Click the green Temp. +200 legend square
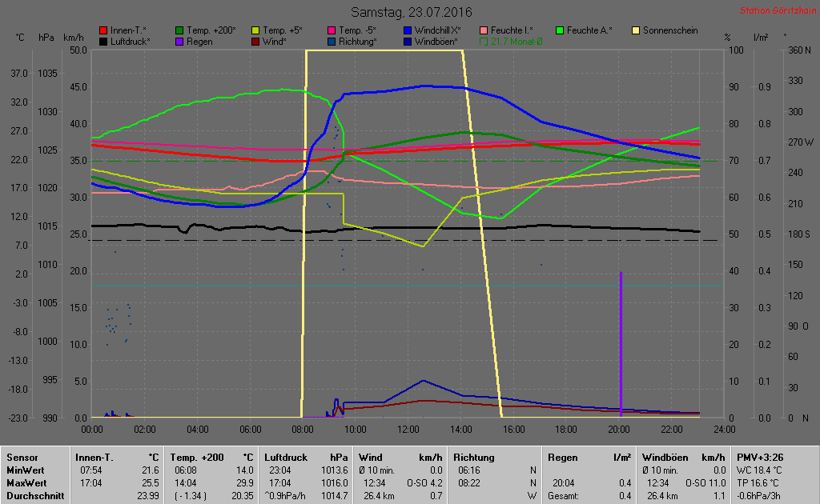Viewport: 820px width, 504px height. [x=179, y=30]
